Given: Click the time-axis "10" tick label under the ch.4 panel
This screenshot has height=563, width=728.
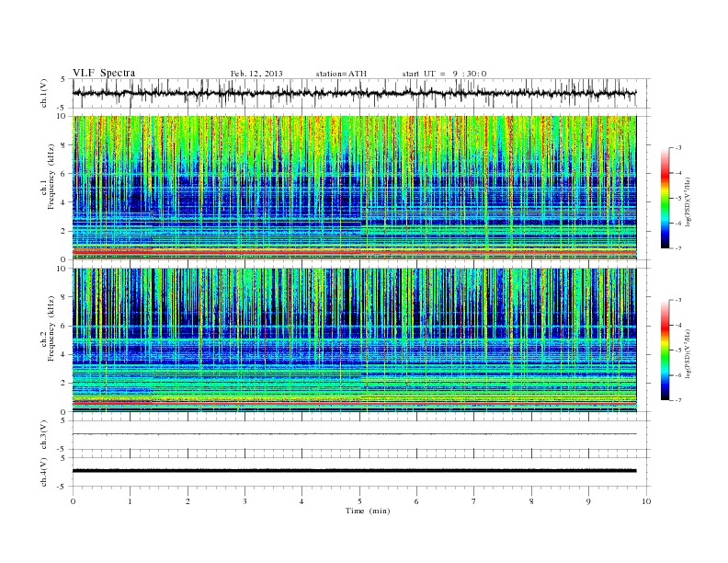Looking at the screenshot, I should (646, 501).
